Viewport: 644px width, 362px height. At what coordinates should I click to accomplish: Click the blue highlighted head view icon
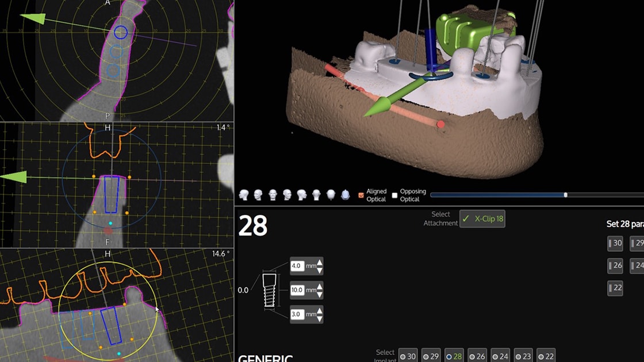pyautogui.click(x=346, y=195)
